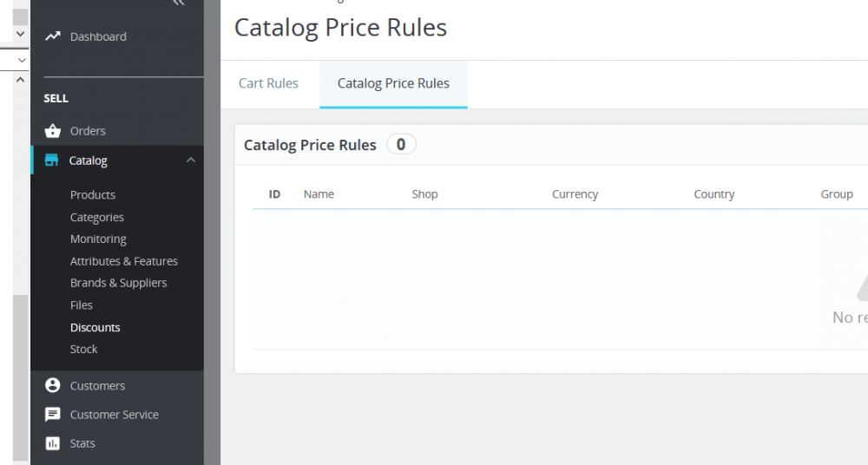Open the dropdown arrow at left edge
This screenshot has width=868, height=465.
21,60
